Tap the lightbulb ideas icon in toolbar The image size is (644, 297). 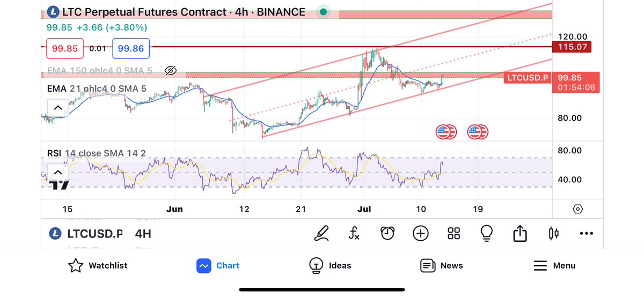[487, 233]
